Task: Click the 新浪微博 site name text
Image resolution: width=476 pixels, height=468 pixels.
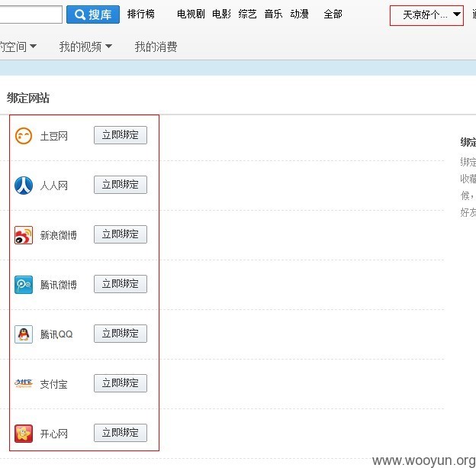Action: click(58, 235)
